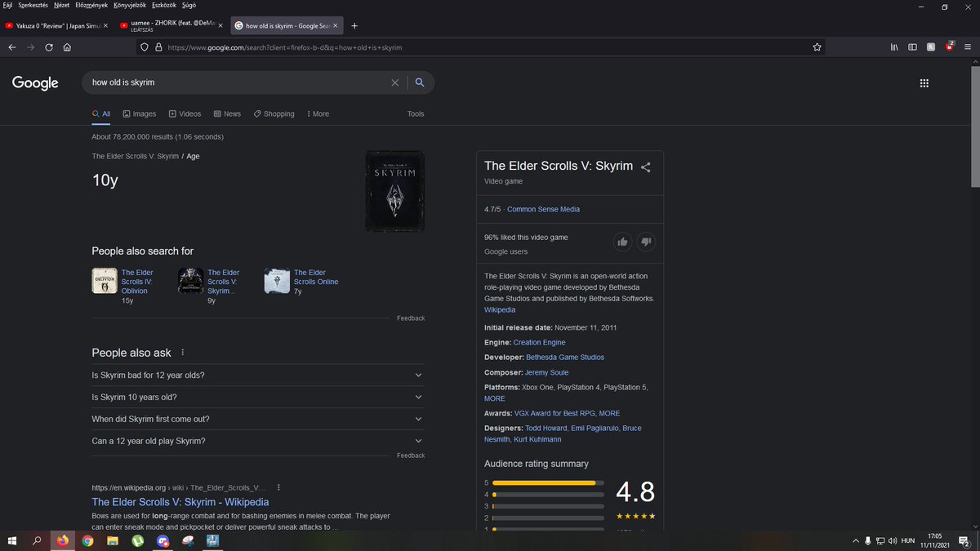Open the More search filters dropdown
Image resolution: width=980 pixels, height=551 pixels.
coord(318,113)
